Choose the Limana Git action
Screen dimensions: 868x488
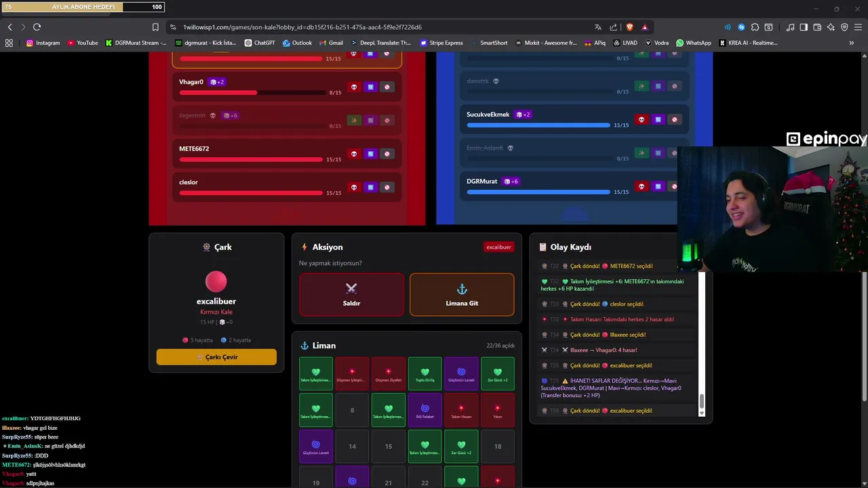(x=462, y=295)
